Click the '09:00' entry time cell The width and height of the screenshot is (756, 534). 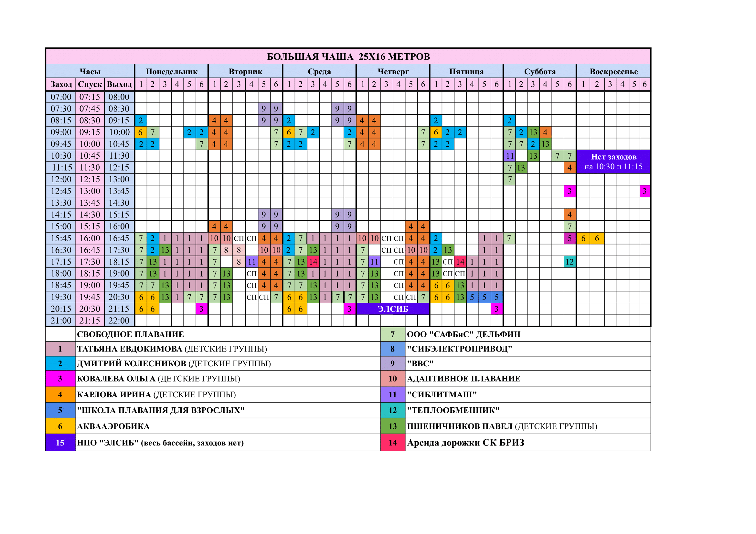tap(61, 132)
